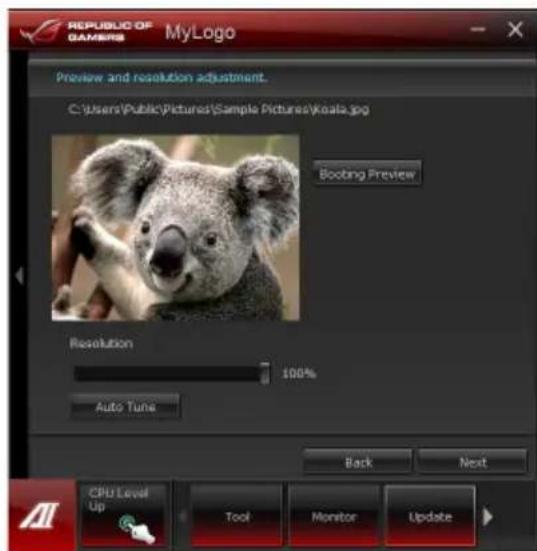The image size is (537, 551).
Task: Go Back to the previous step
Action: click(358, 462)
